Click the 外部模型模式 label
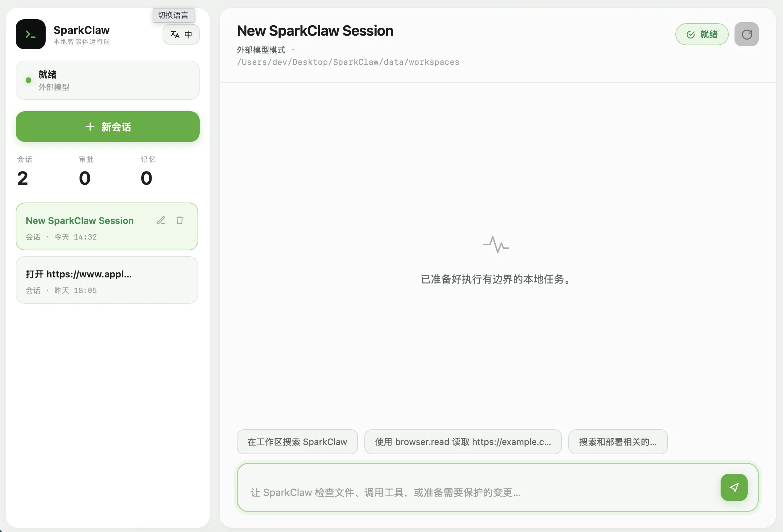Image resolution: width=783 pixels, height=532 pixels. [261, 50]
